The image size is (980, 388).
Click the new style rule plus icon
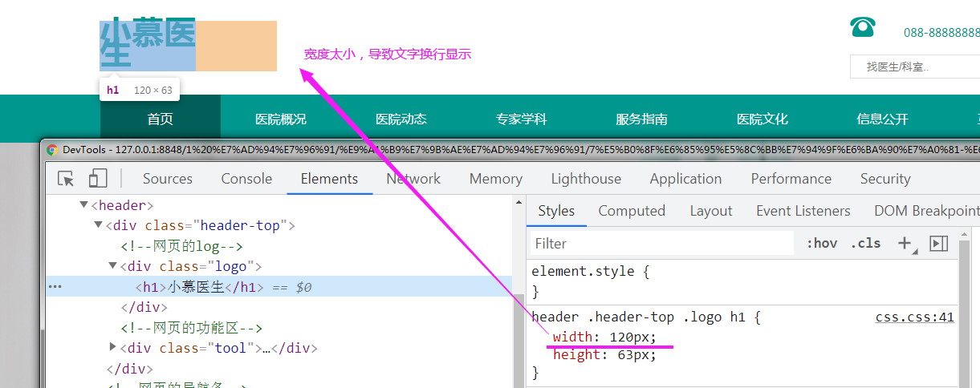(x=905, y=243)
